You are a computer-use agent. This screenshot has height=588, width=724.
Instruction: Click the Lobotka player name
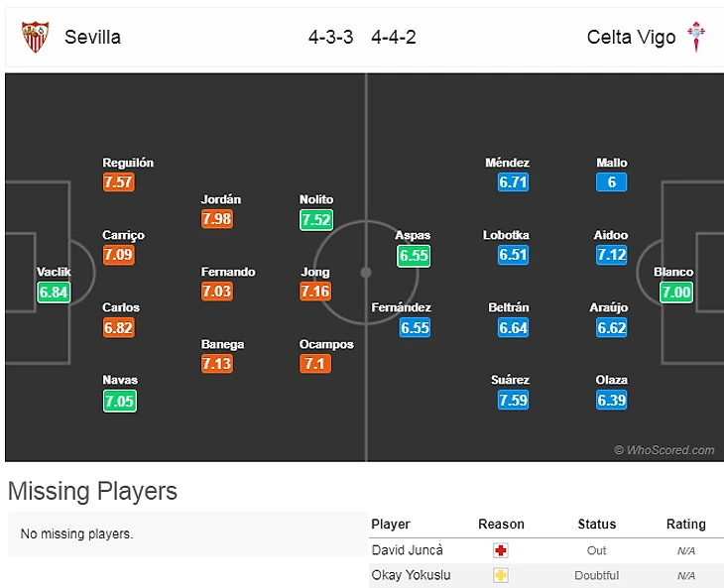coord(506,235)
